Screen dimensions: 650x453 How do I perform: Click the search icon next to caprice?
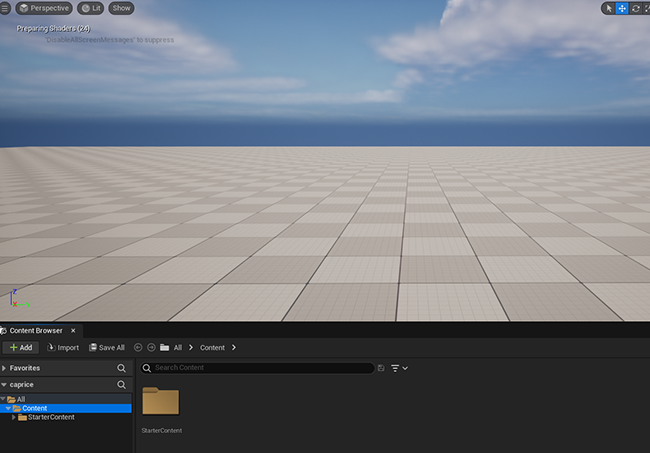click(x=122, y=384)
